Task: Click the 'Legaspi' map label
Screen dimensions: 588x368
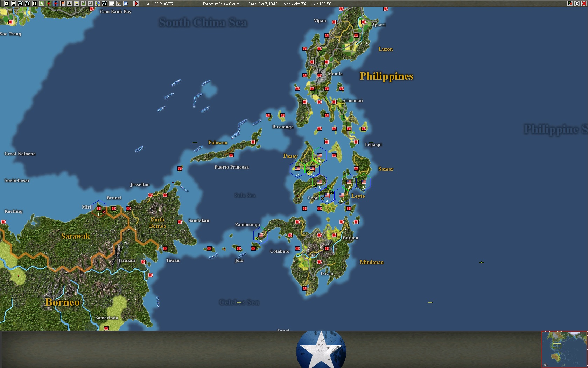Action: pos(373,145)
